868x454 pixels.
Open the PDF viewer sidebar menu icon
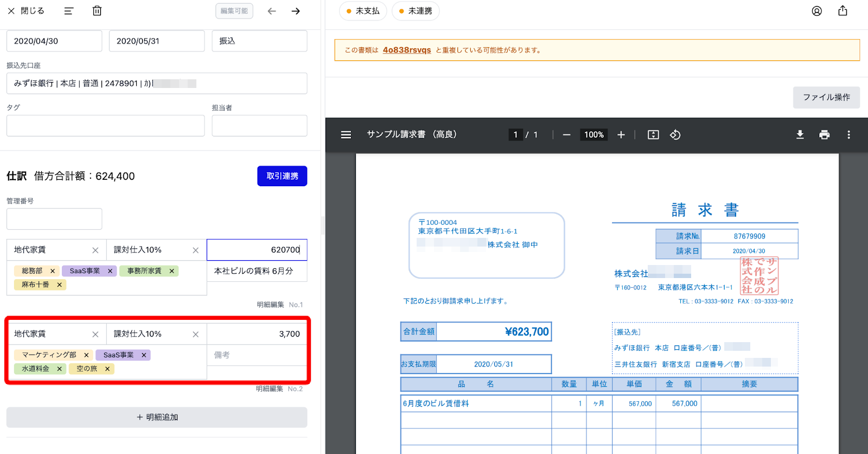click(346, 135)
